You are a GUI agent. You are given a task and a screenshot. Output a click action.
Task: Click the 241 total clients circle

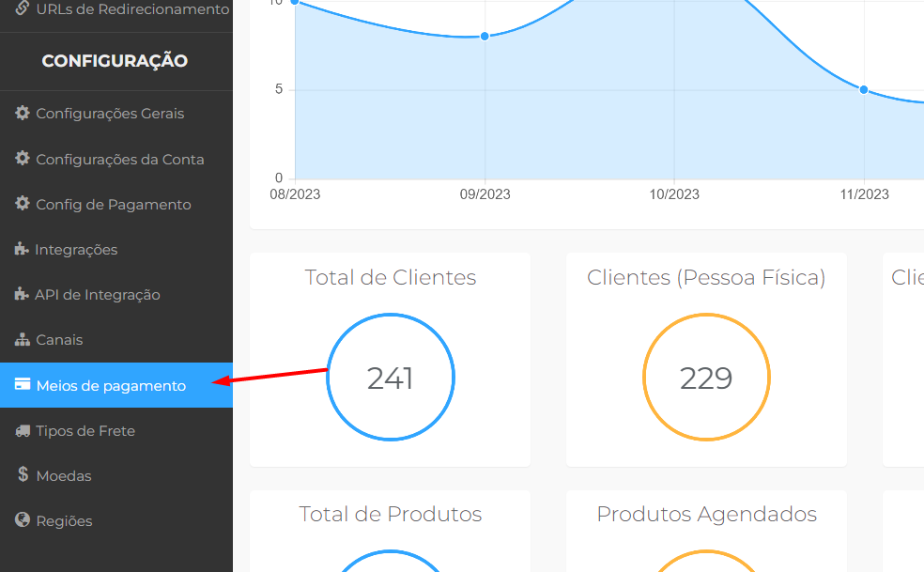[390, 377]
